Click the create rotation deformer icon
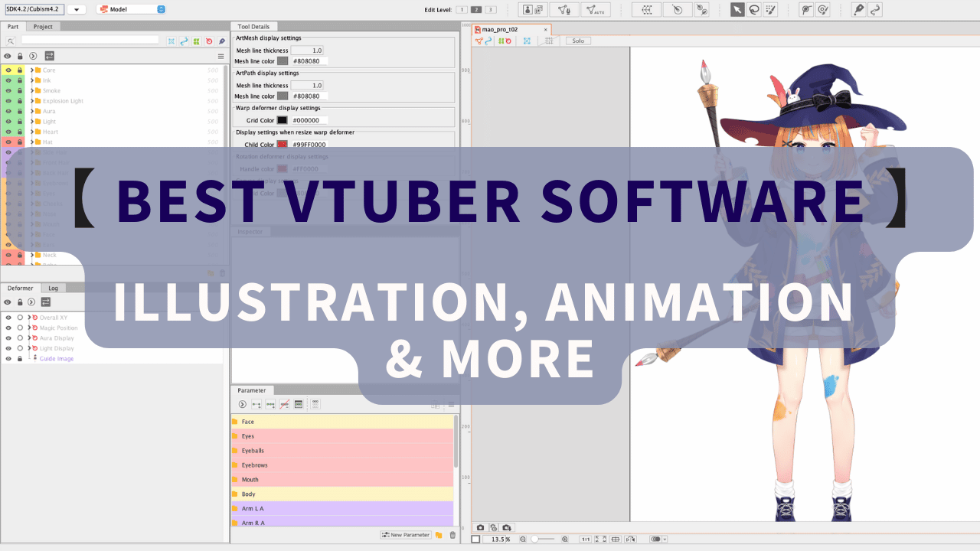Screen dimensions: 980x551 (678, 9)
